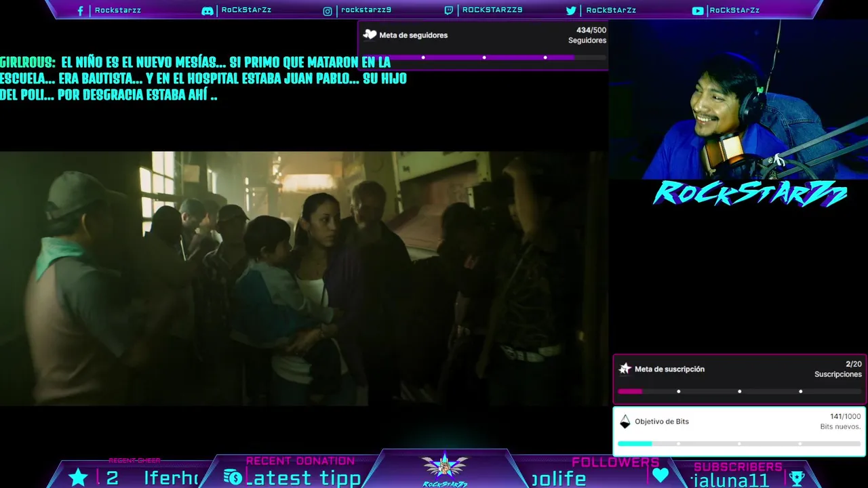868x488 pixels.
Task: Click the Discord handle text beside Discord icon
Action: point(246,10)
